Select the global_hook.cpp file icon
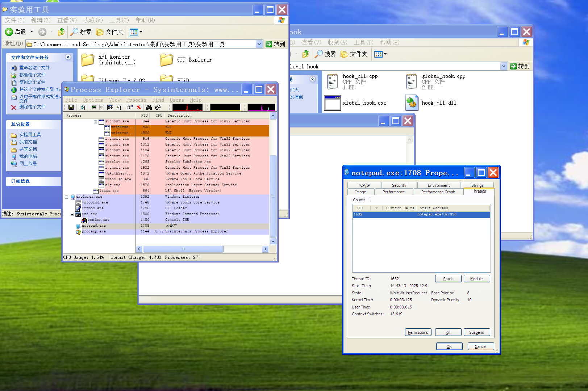588x391 pixels. (x=411, y=81)
